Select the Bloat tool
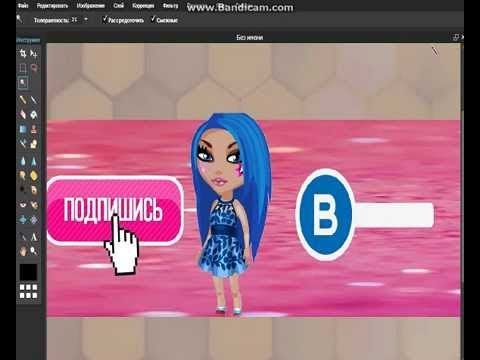The height and width of the screenshot is (360, 480). tap(23, 219)
